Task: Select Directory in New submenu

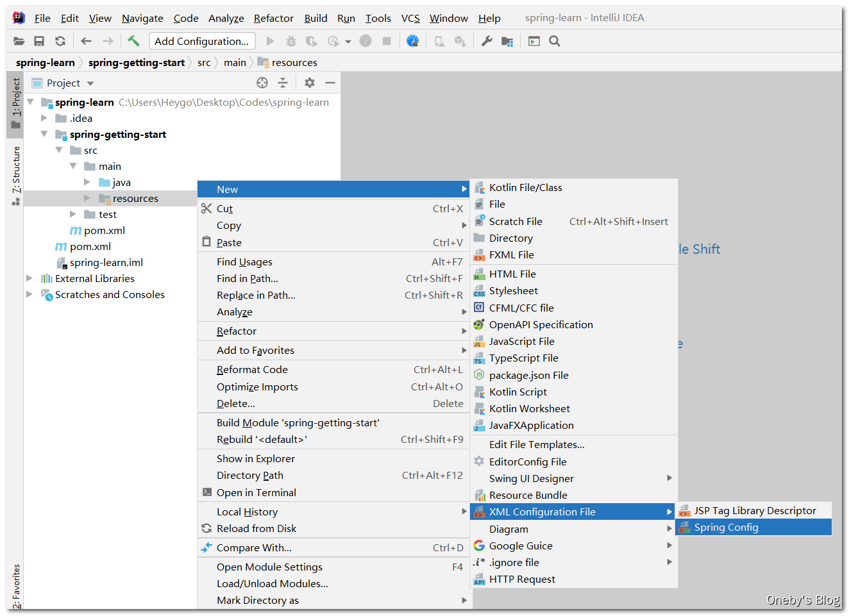Action: 574,238
